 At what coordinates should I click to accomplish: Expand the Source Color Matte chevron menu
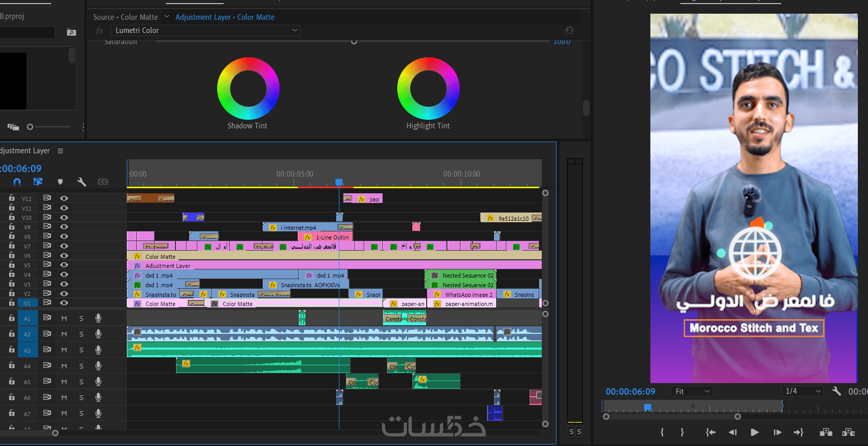pyautogui.click(x=166, y=17)
